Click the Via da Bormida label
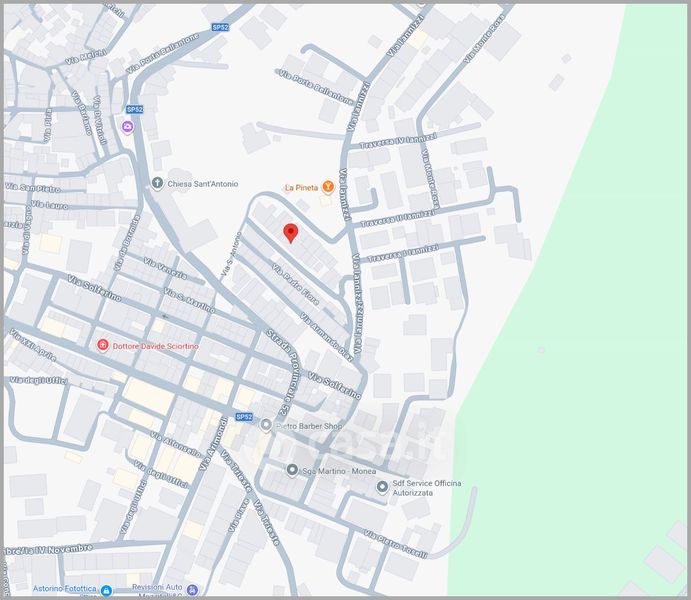The image size is (691, 600). coord(126,243)
